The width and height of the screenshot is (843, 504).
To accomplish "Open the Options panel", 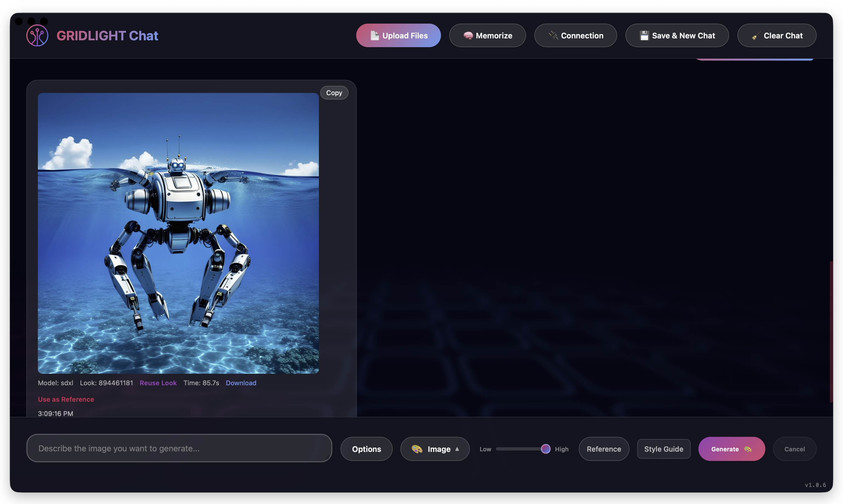I will click(x=366, y=449).
